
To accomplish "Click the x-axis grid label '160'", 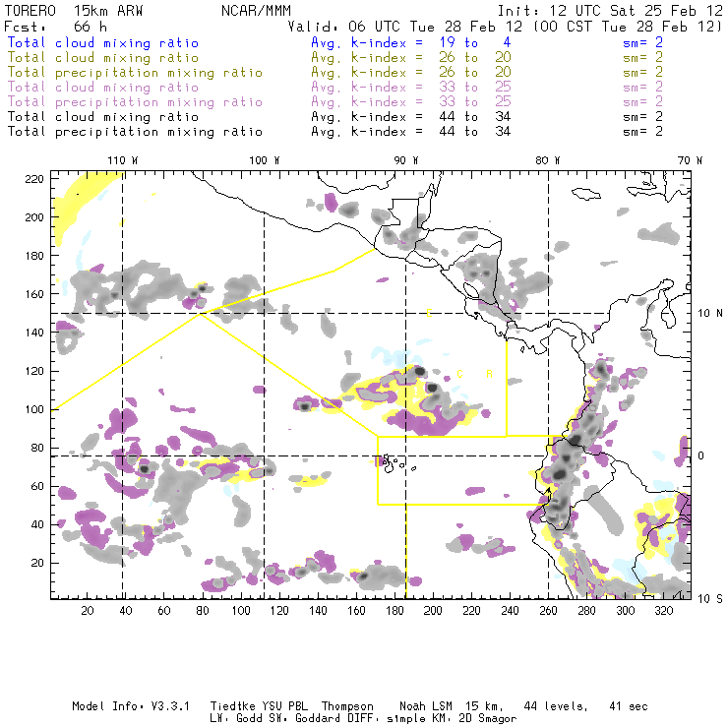I will [356, 611].
